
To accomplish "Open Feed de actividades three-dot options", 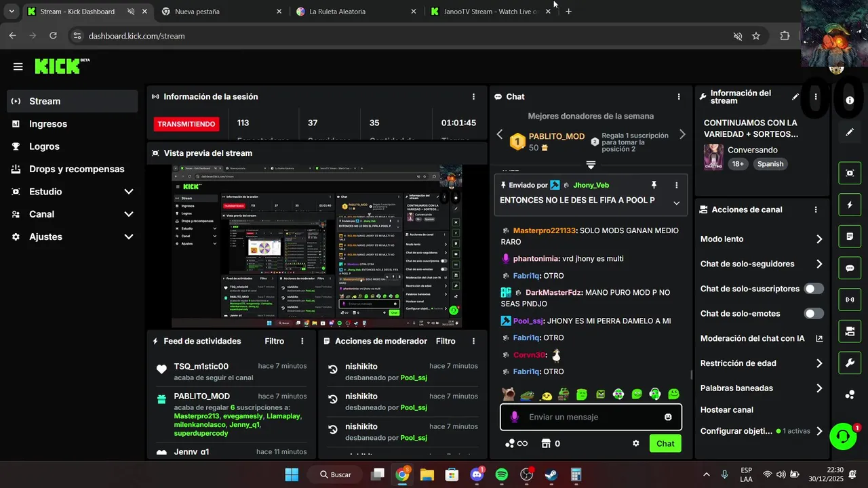I will pos(302,342).
